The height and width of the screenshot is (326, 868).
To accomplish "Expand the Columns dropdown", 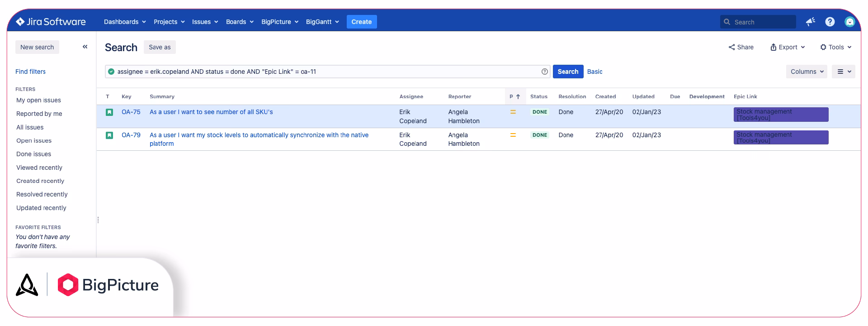I will pos(807,72).
